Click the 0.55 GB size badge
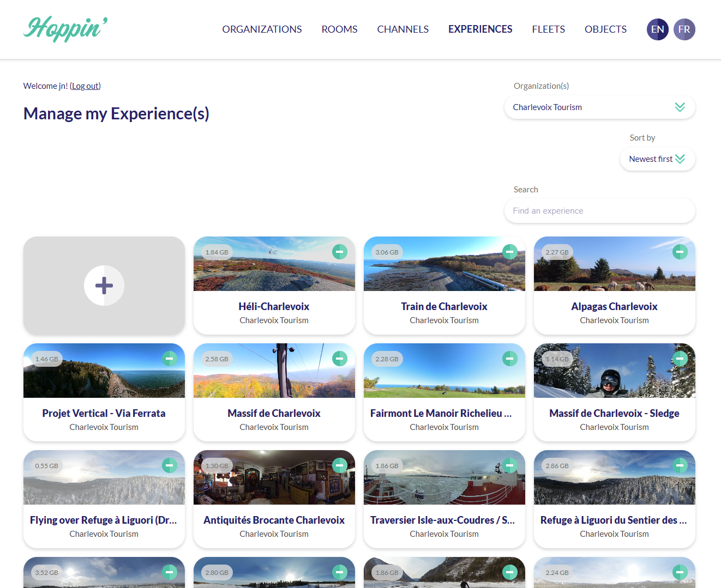 pyautogui.click(x=47, y=466)
